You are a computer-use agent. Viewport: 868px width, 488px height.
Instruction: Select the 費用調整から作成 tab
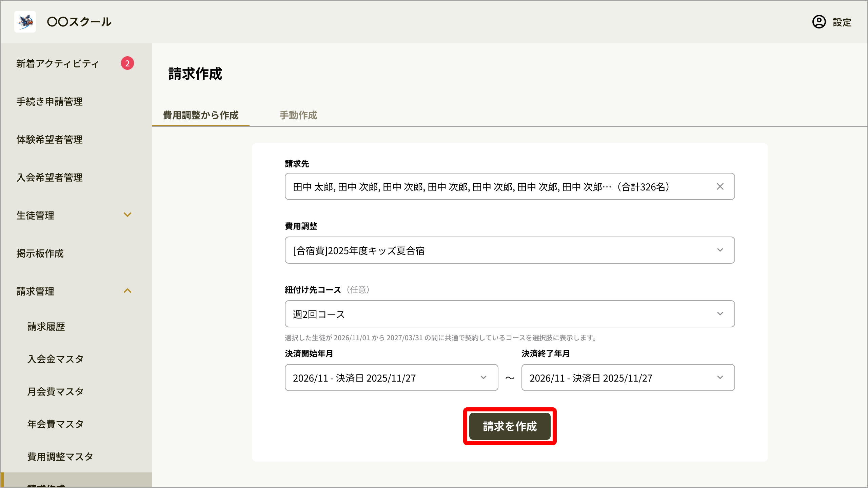click(x=201, y=115)
